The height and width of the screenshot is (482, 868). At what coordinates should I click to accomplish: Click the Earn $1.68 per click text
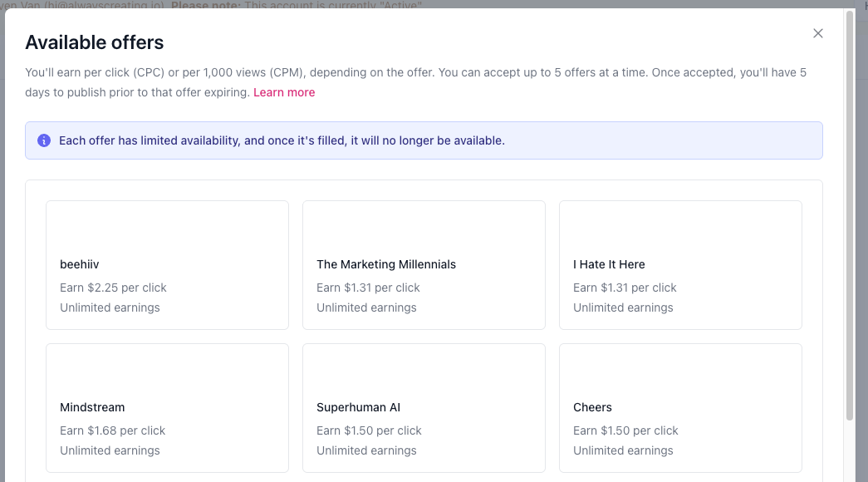[112, 430]
